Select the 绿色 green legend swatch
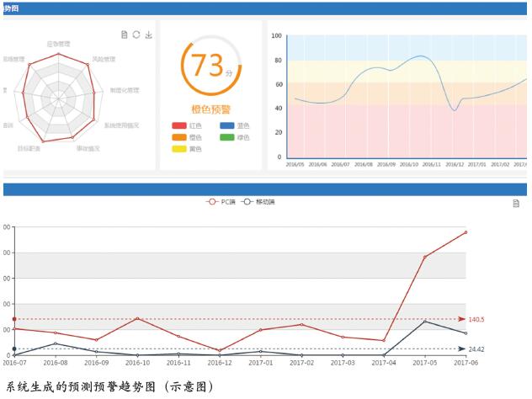The width and height of the screenshot is (532, 399). [x=226, y=137]
